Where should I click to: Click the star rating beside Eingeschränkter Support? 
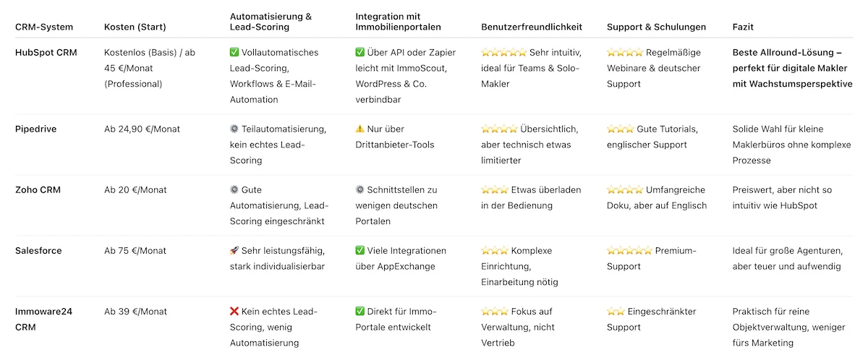(x=616, y=312)
